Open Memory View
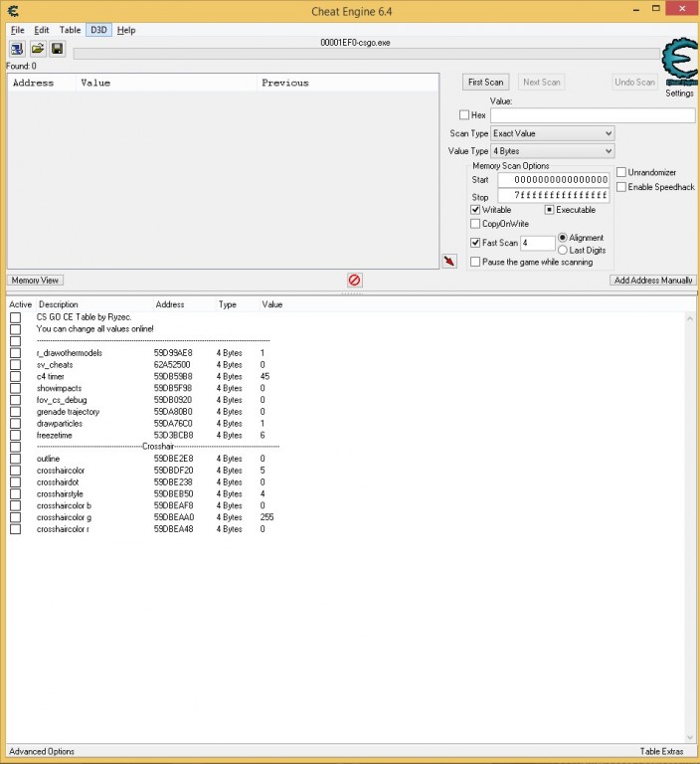 coord(35,281)
